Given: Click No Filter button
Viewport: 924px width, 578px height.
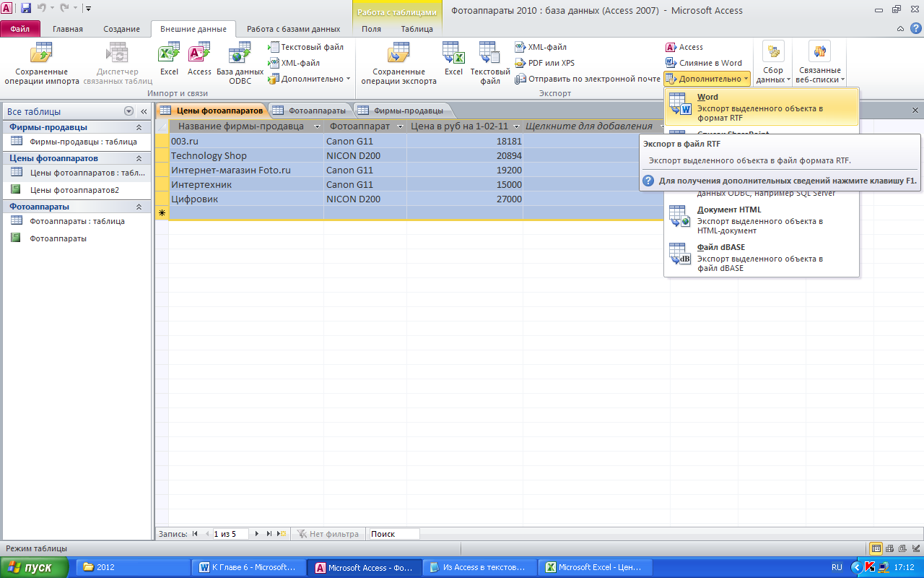Looking at the screenshot, I should pyautogui.click(x=328, y=534).
